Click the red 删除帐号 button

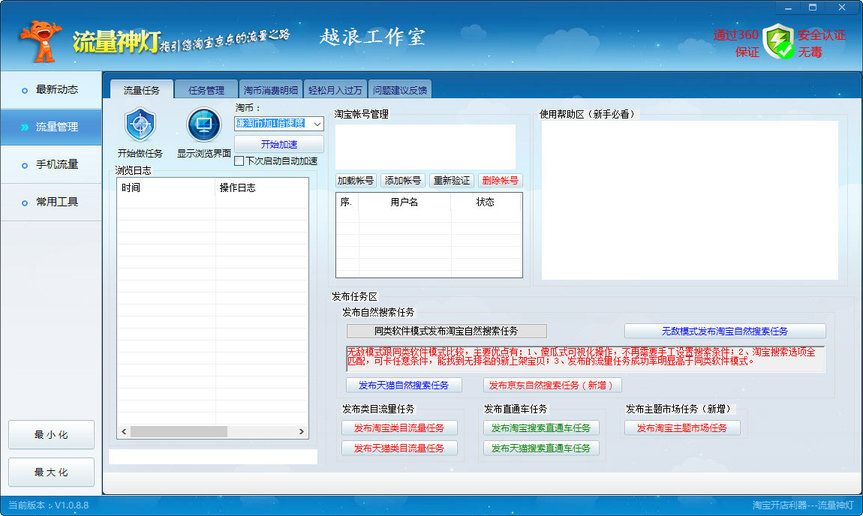click(500, 181)
